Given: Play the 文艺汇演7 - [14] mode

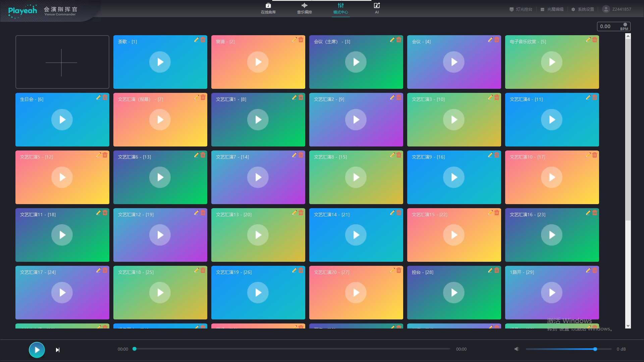Looking at the screenshot, I should point(258,177).
